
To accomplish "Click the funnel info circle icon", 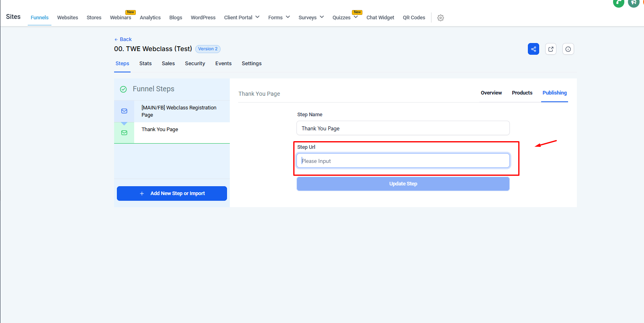I will (568, 49).
